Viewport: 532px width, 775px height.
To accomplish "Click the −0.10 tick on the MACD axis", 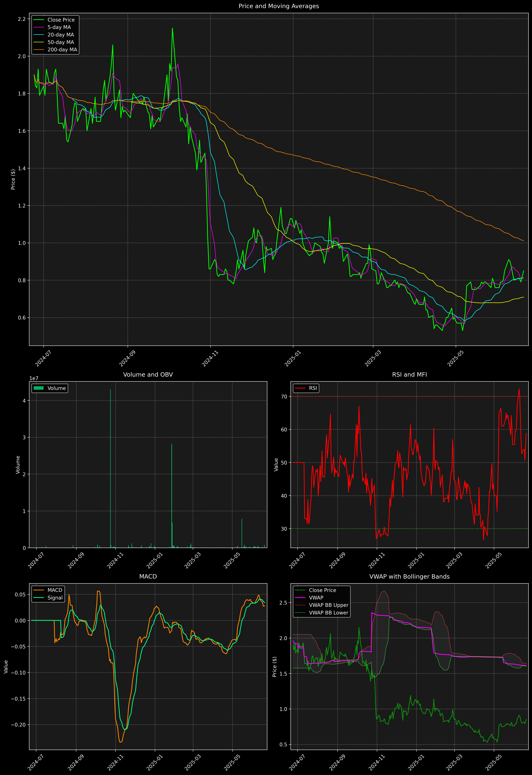I will 18,673.
